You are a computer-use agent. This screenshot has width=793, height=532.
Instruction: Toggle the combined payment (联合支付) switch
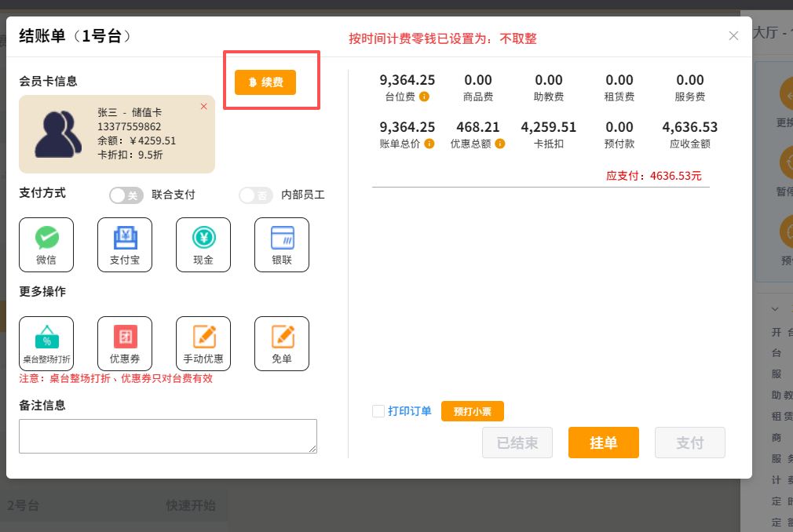[x=126, y=195]
